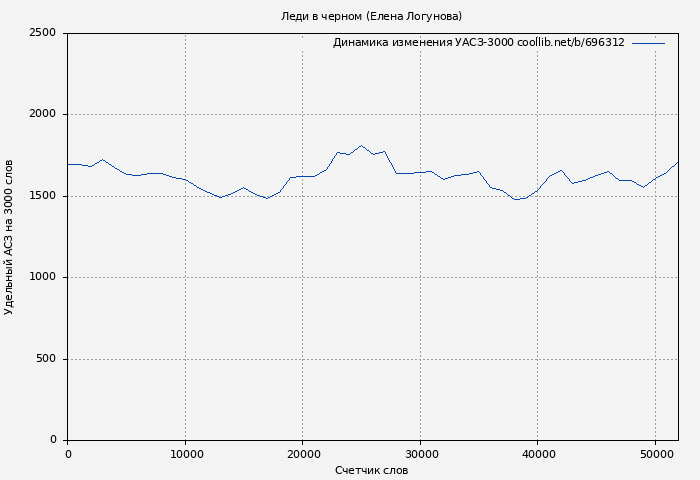Click the chart title 'Леди в черном'
The height and width of the screenshot is (480, 700).
pos(371,16)
